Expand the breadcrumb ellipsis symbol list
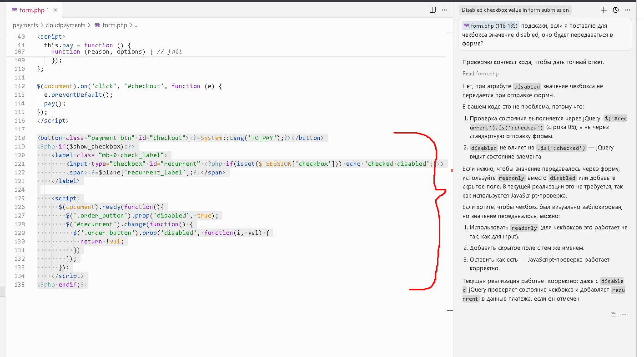The height and width of the screenshot is (357, 644). (136, 25)
